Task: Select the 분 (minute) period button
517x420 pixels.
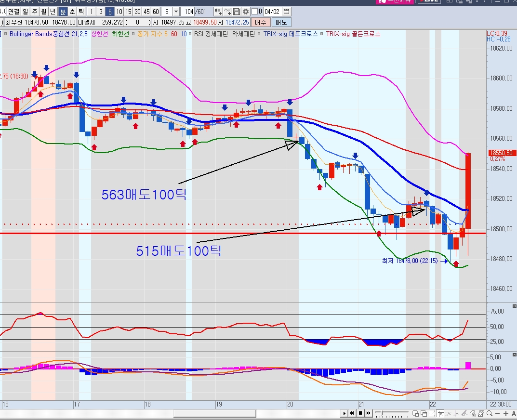Action: 63,12
